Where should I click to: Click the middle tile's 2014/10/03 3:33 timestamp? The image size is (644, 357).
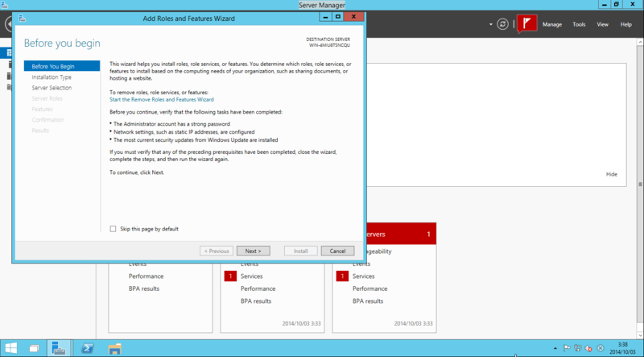[x=301, y=324]
